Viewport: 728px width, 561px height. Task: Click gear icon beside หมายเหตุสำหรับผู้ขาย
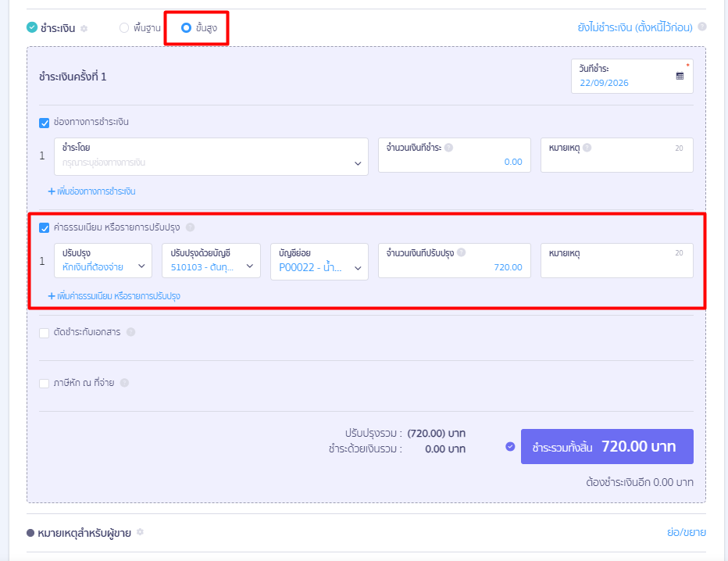[x=140, y=532]
